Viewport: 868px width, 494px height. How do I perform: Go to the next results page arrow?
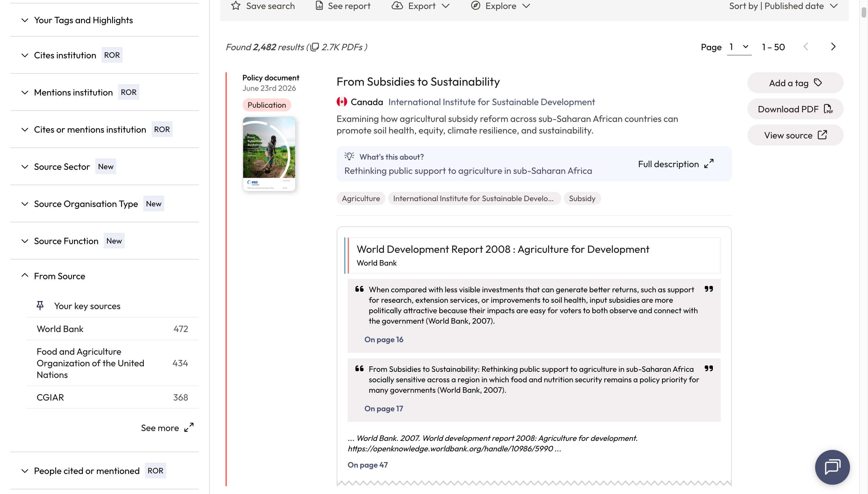pos(833,47)
